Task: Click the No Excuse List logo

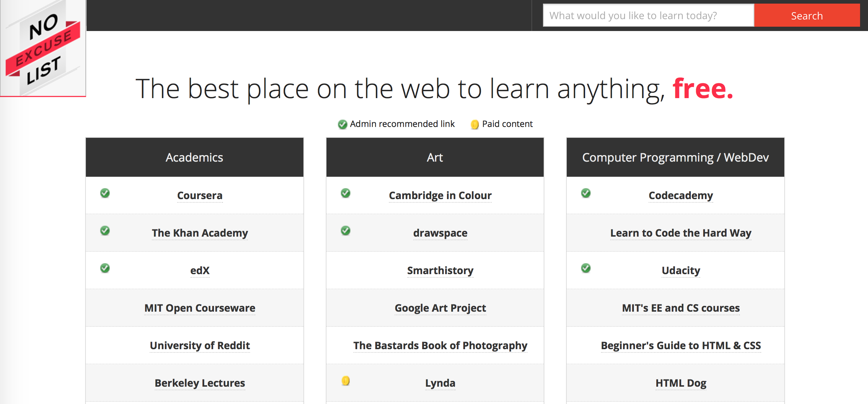Action: pyautogui.click(x=43, y=48)
